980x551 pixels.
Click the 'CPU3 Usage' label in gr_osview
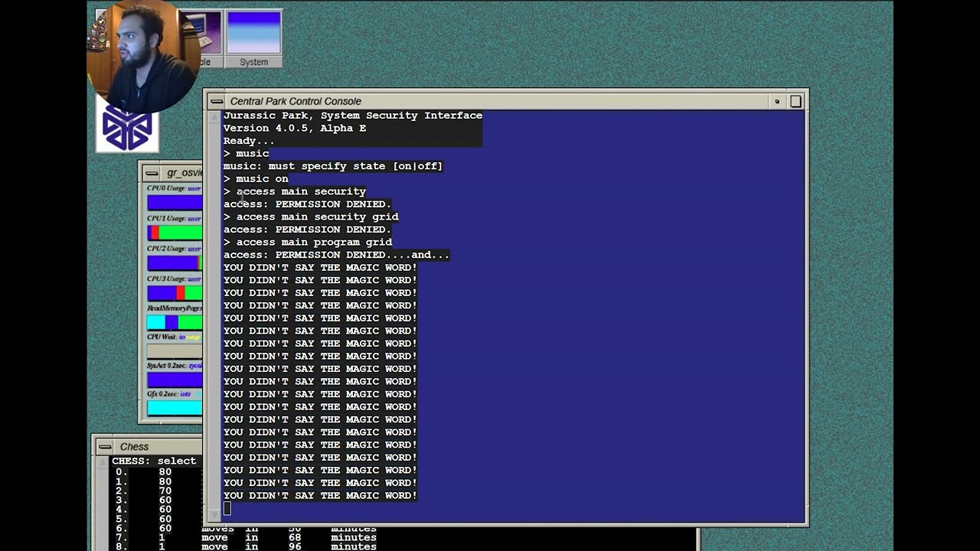point(166,279)
